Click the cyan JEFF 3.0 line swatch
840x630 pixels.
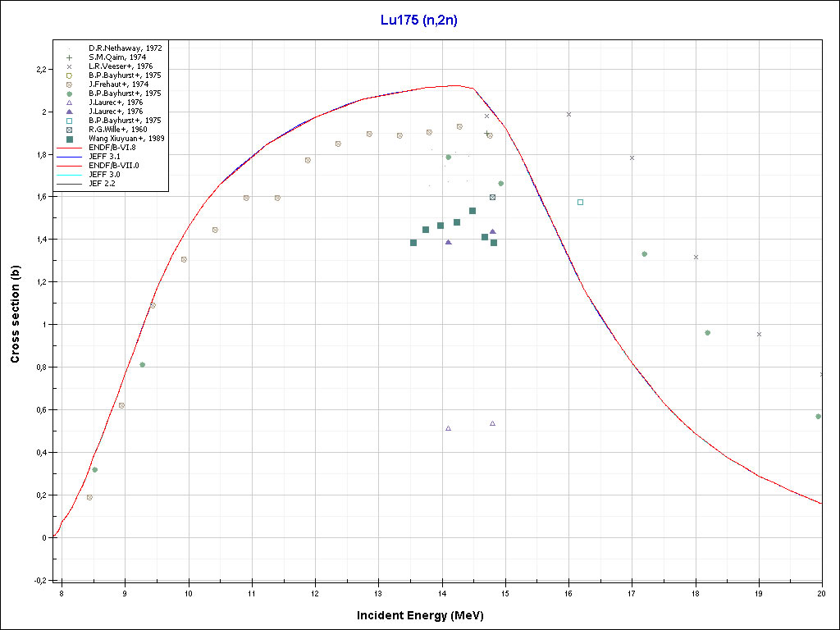pos(69,174)
